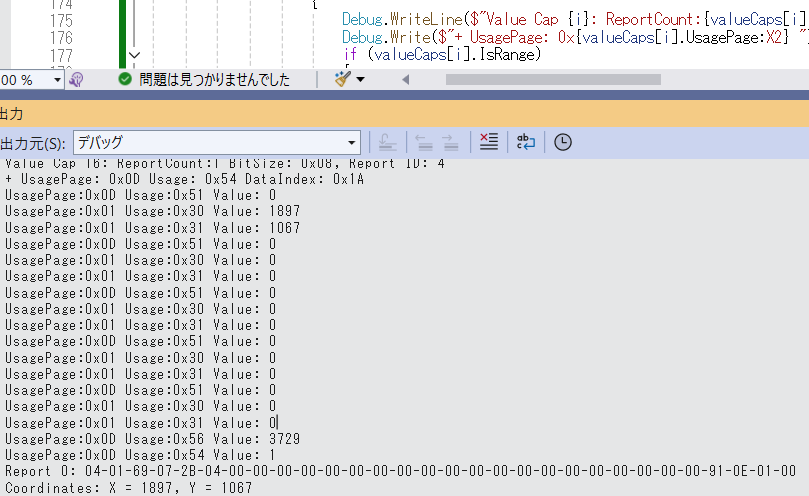Click the green checkmark no-issues icon
Screen dimensions: 809x496
(125, 79)
